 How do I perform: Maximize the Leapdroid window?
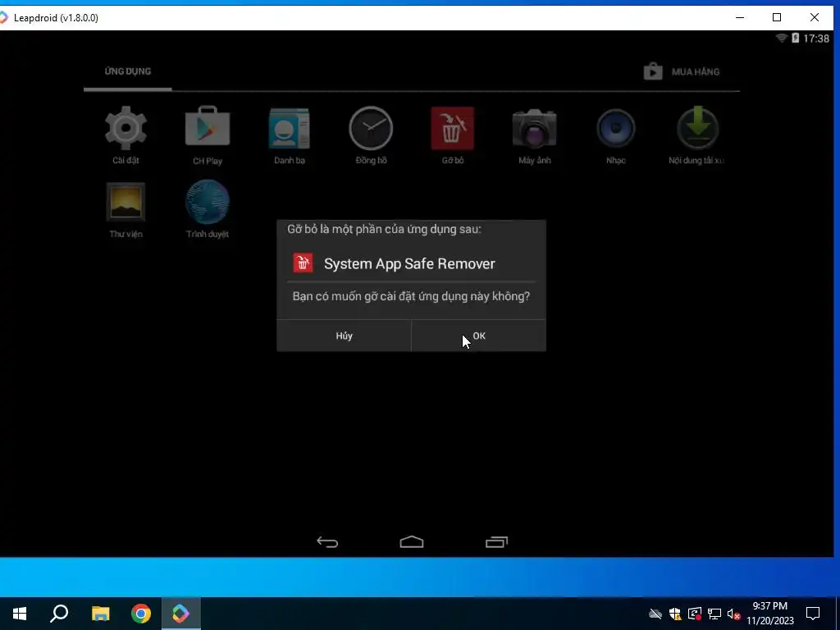coord(777,18)
